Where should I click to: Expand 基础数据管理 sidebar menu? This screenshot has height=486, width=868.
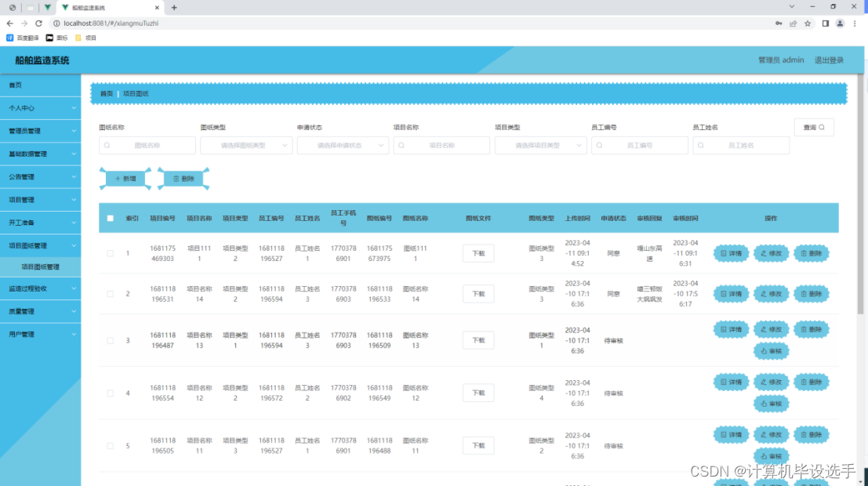click(x=41, y=154)
